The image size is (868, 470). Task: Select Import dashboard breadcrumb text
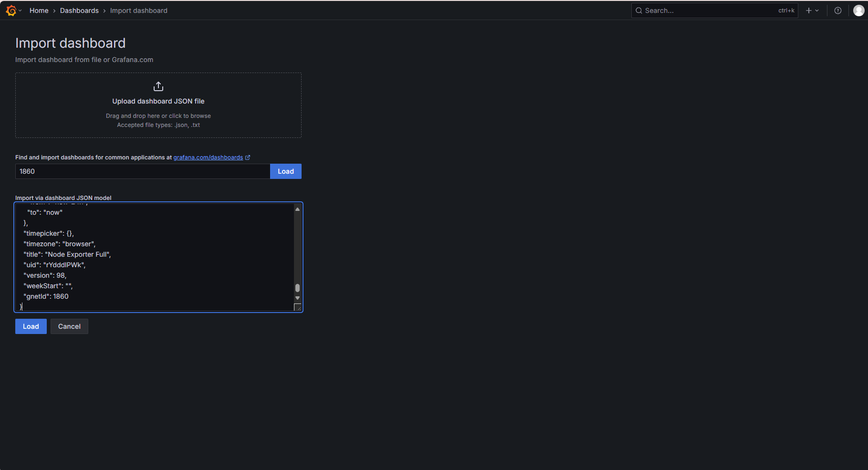[139, 10]
